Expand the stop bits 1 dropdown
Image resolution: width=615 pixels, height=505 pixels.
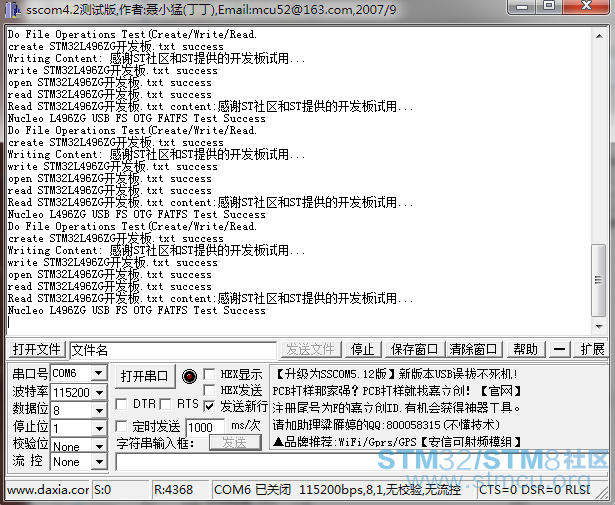pos(99,428)
